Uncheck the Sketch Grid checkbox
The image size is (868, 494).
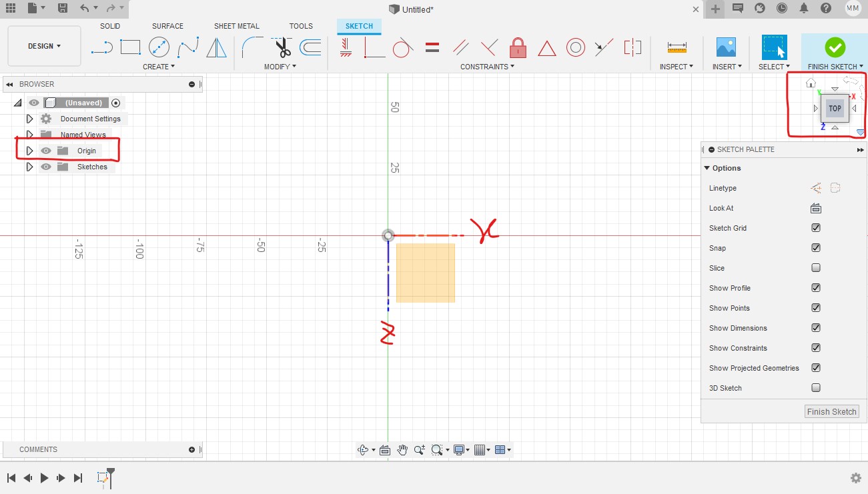click(815, 228)
